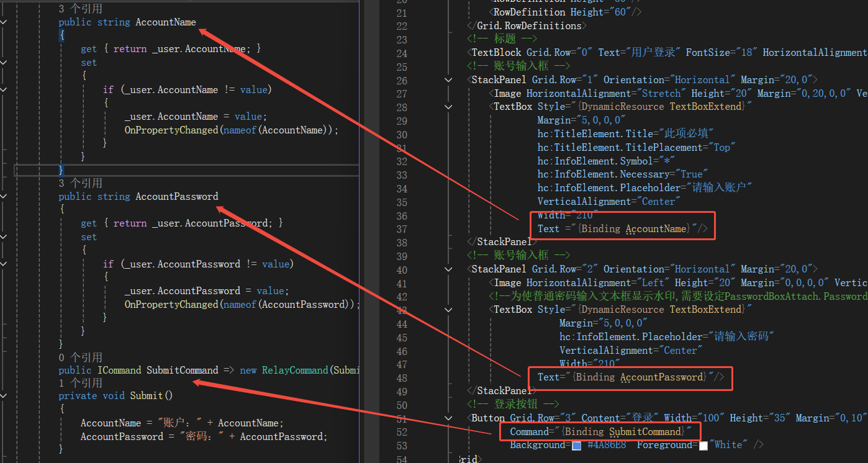Fold the if (_user.AccountName != value) block
The width and height of the screenshot is (868, 463).
(4, 90)
